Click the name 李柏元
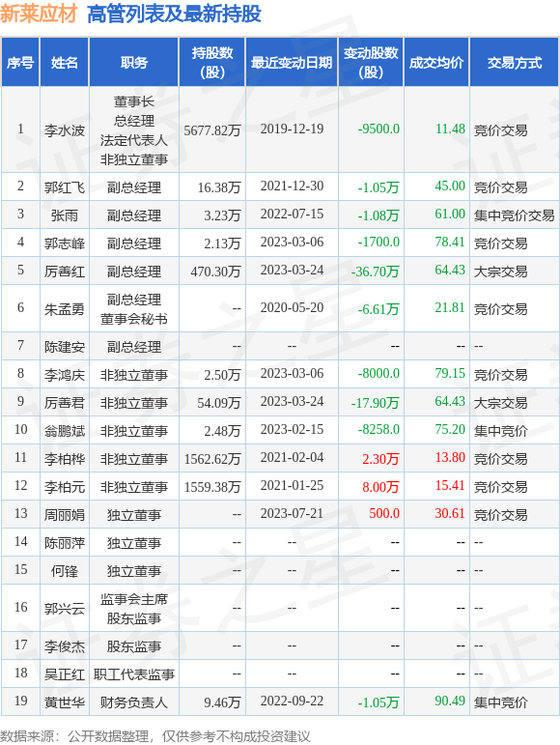 click(x=65, y=487)
